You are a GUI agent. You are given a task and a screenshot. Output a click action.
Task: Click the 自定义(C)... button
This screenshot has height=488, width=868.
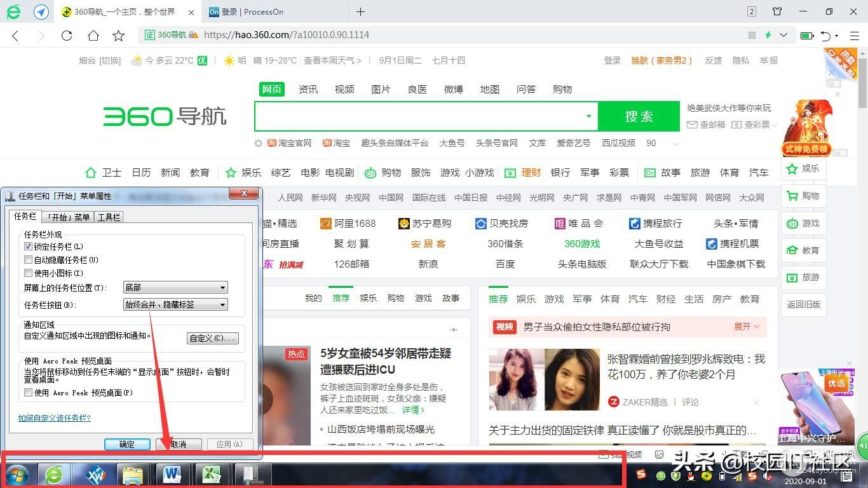pyautogui.click(x=213, y=338)
